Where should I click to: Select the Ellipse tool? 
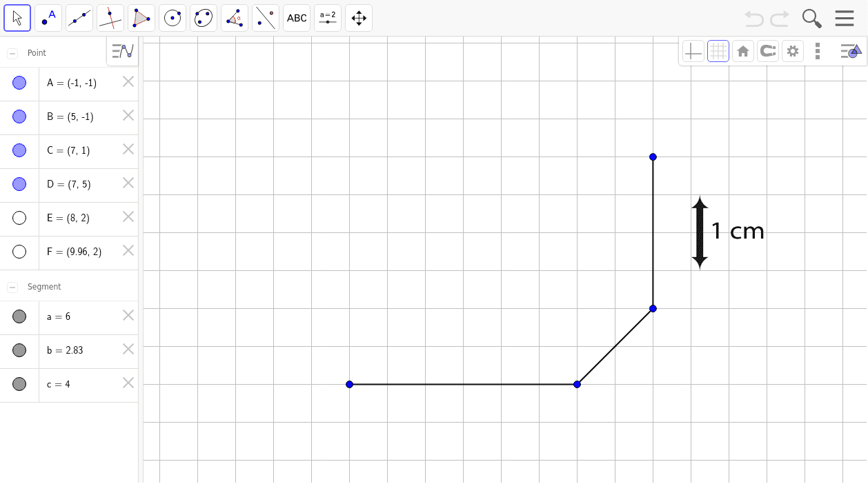pyautogui.click(x=204, y=18)
